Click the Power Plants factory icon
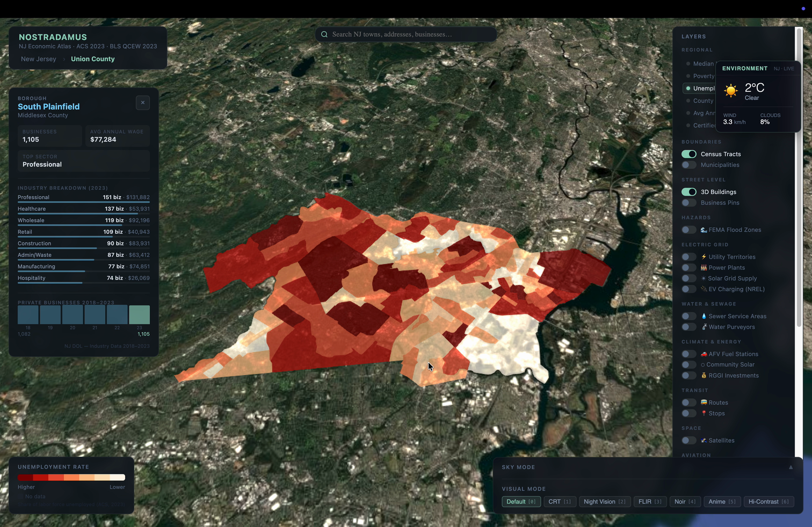The image size is (812, 527). click(704, 268)
